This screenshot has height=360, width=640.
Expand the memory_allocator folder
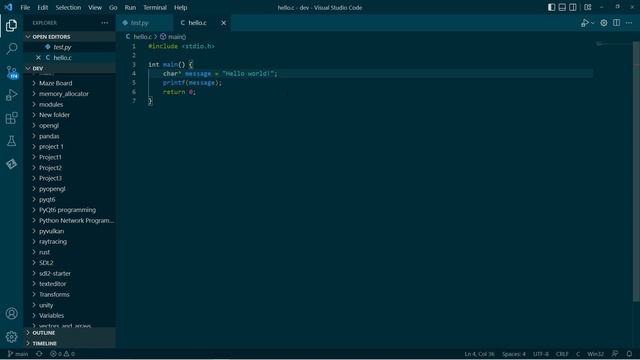[69, 93]
